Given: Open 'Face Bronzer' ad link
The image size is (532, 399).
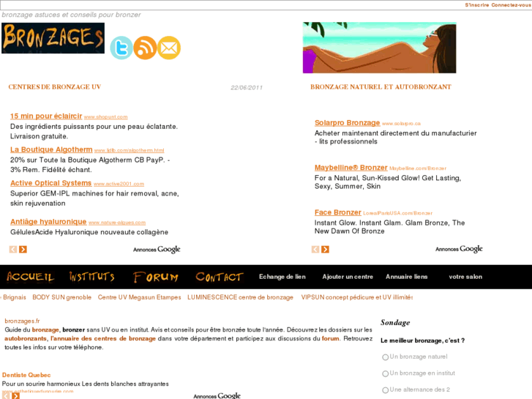Looking at the screenshot, I should point(337,212).
